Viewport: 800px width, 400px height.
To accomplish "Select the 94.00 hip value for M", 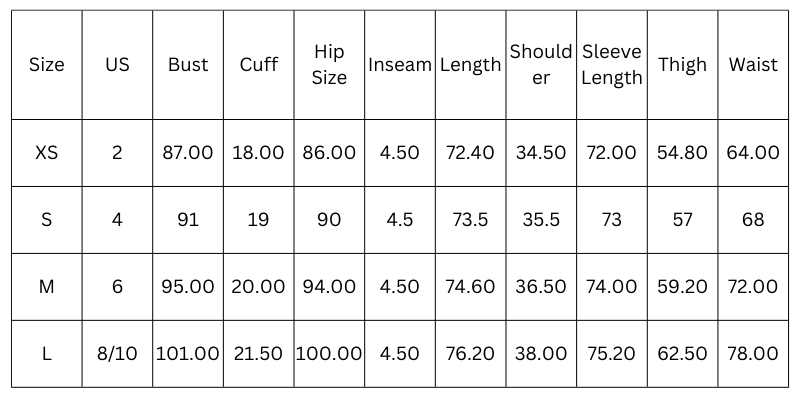I will point(329,287).
